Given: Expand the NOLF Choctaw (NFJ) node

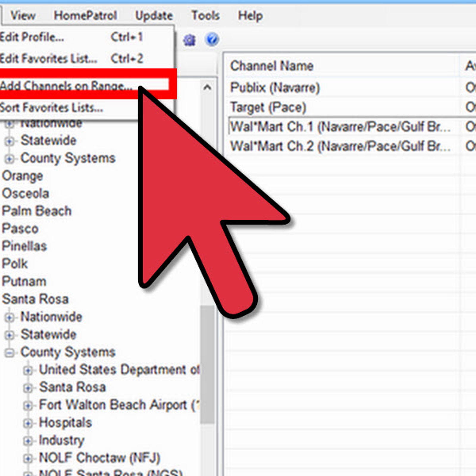Looking at the screenshot, I should (x=28, y=458).
